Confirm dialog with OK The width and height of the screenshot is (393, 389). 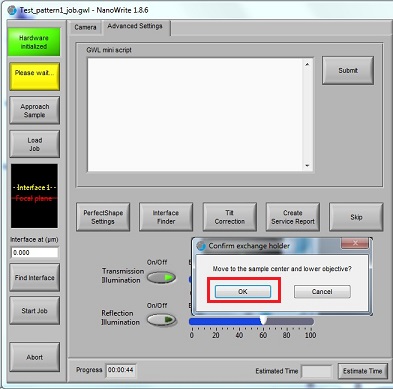243,292
